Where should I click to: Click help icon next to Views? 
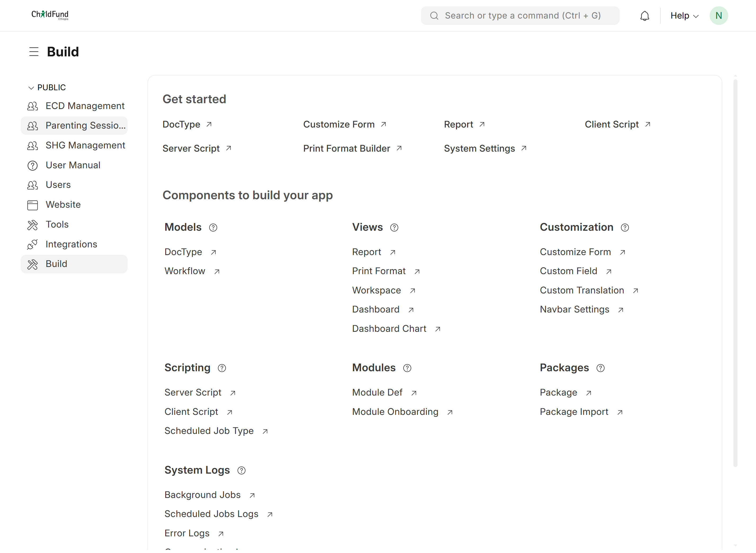click(x=394, y=228)
